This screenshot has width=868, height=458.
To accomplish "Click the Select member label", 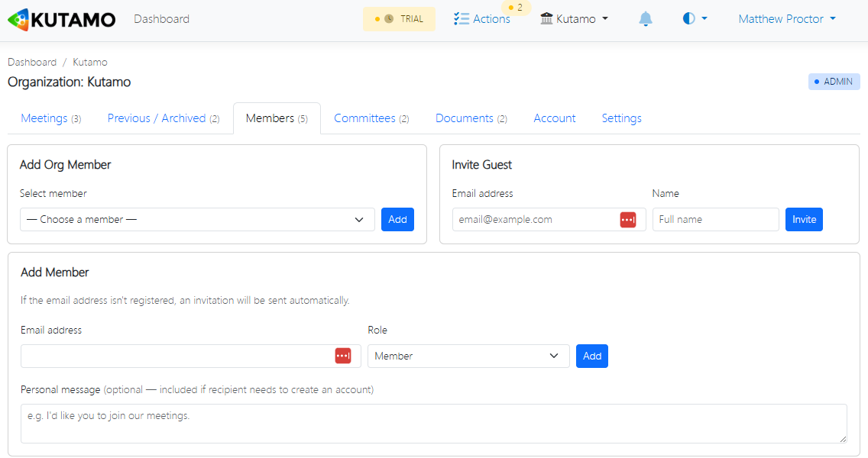I will [53, 194].
